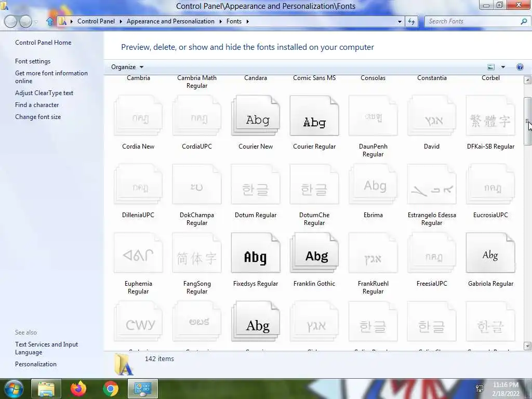Open Control Panel Home link
Viewport: 532px width, 399px height.
point(43,43)
